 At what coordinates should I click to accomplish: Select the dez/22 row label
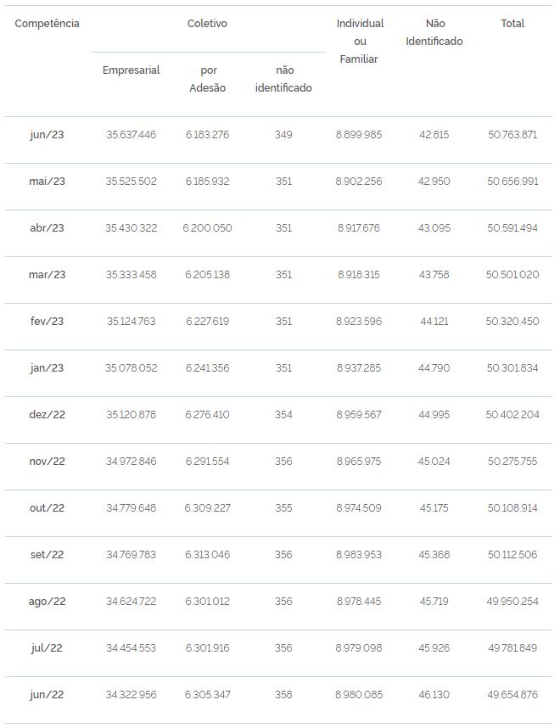tap(47, 415)
